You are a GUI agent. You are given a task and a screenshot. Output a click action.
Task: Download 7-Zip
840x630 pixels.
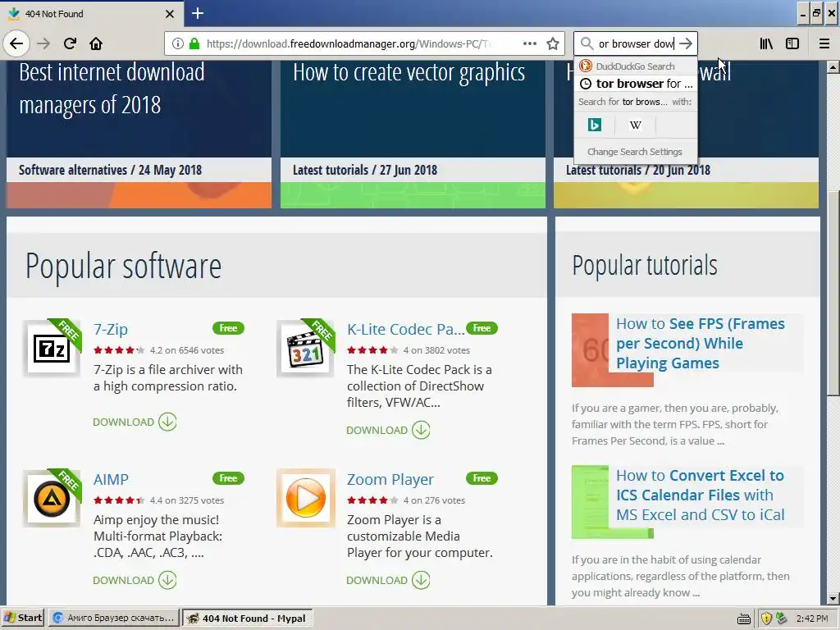[x=135, y=422]
